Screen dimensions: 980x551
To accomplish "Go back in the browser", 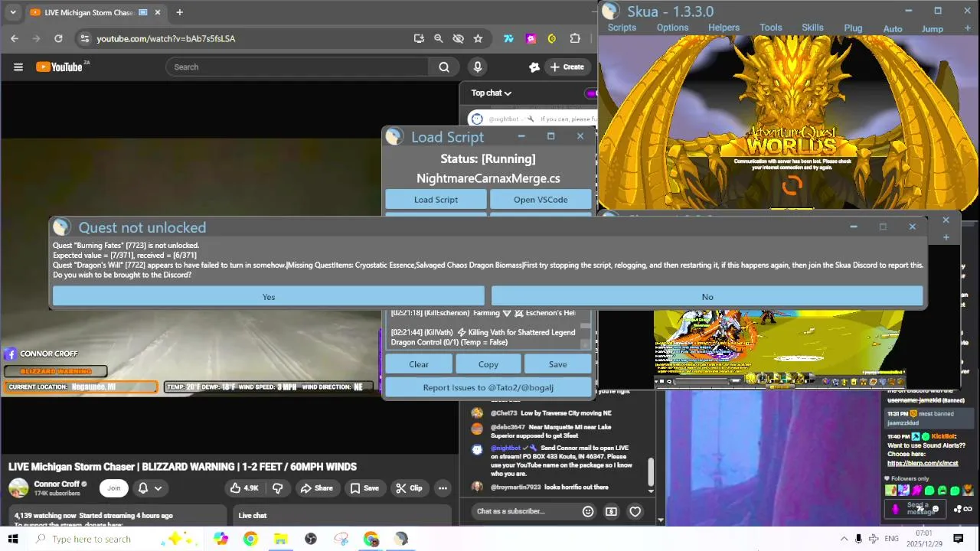I will (15, 38).
